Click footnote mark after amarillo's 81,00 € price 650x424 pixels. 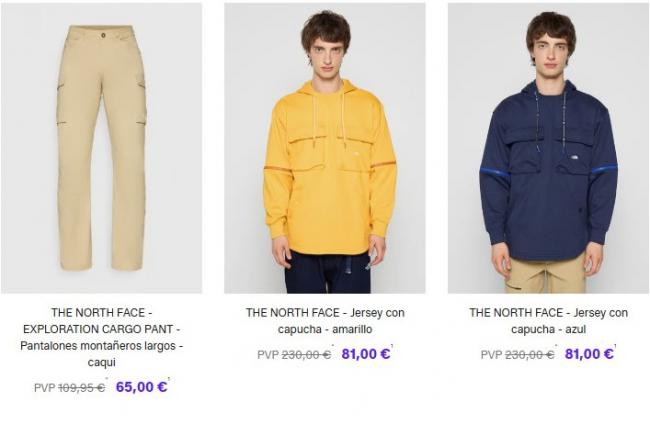tap(392, 345)
